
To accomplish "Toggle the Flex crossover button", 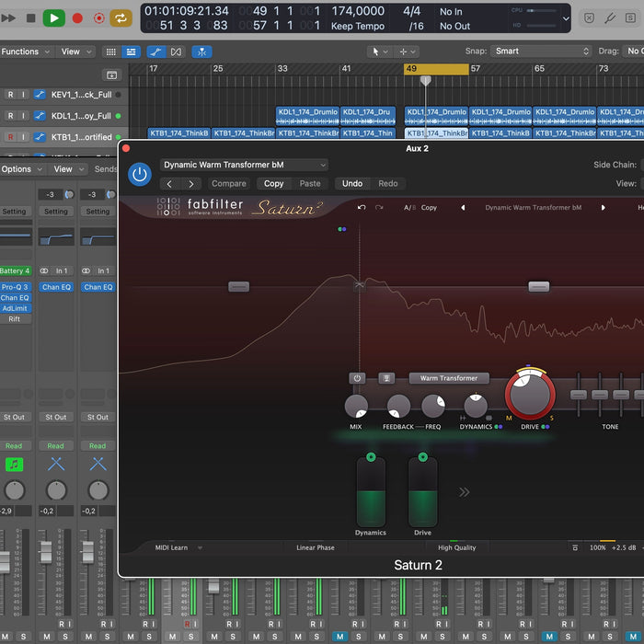I will [x=176, y=52].
